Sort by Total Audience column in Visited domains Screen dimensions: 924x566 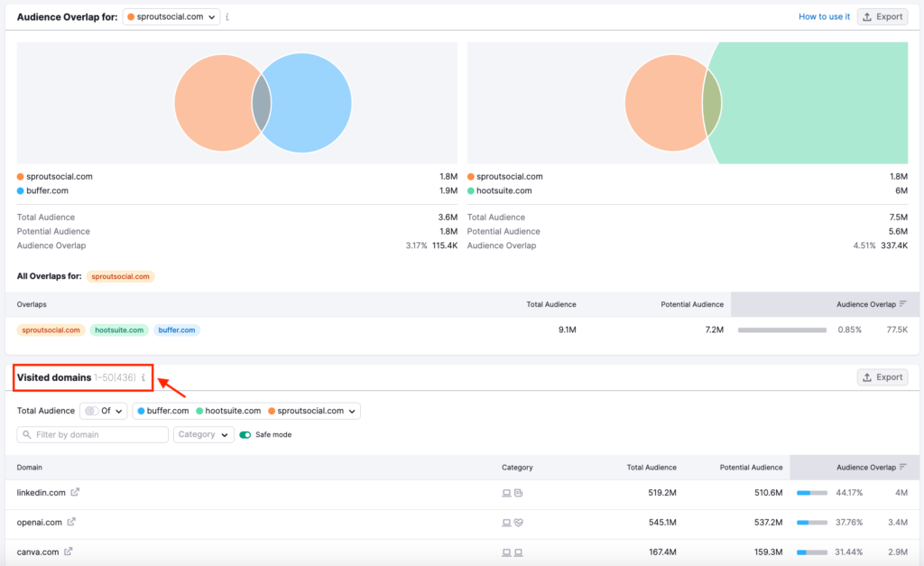[x=651, y=467]
